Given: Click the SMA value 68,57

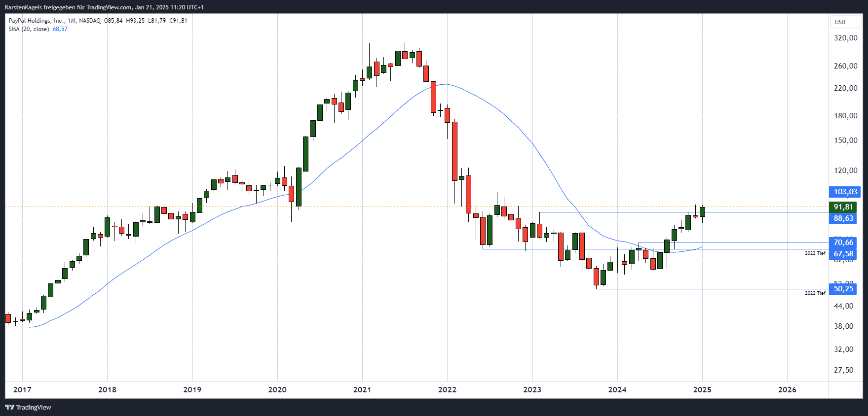Looking at the screenshot, I should coord(60,29).
